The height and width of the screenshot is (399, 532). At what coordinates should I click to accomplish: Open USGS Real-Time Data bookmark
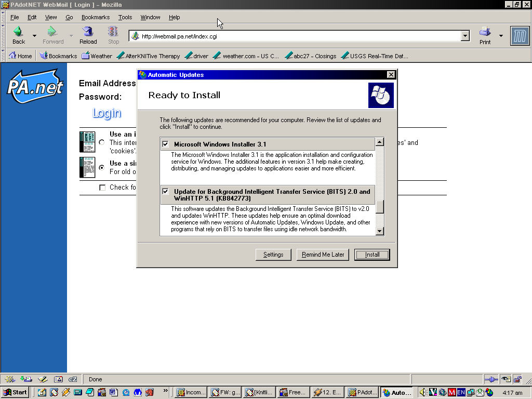coord(375,56)
